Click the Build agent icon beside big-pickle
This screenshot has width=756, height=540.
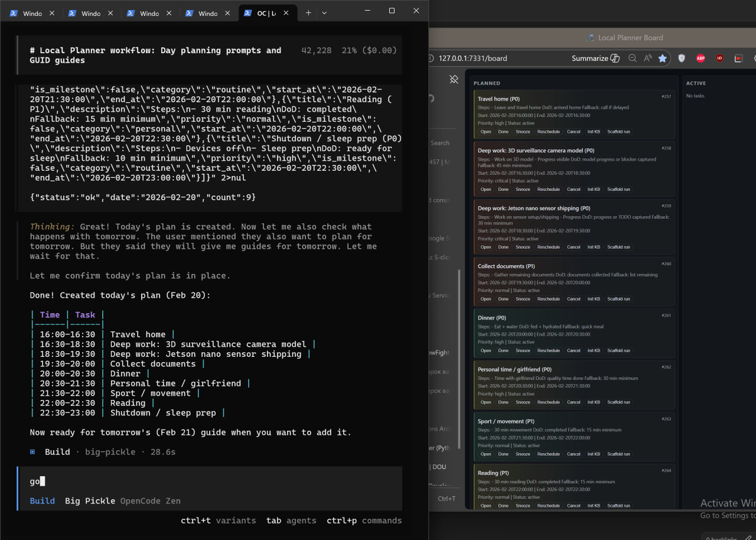32,451
